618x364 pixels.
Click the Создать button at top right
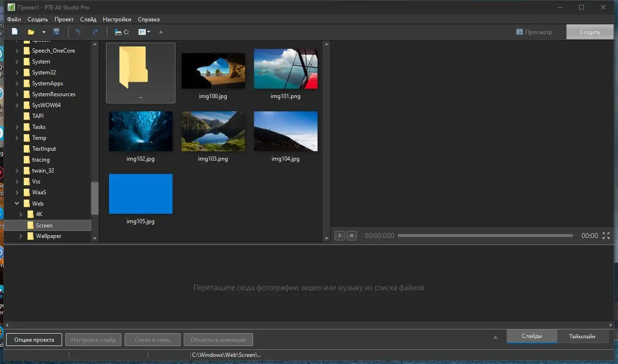[x=590, y=32]
